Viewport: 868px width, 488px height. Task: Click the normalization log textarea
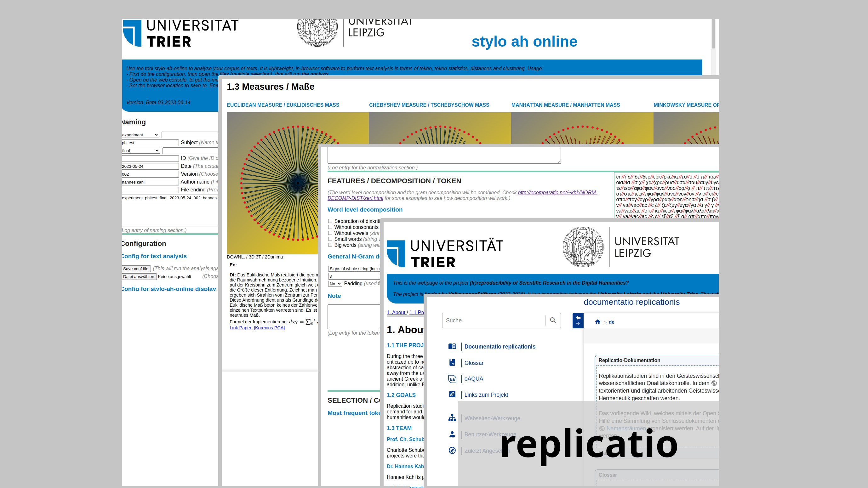coord(444,155)
